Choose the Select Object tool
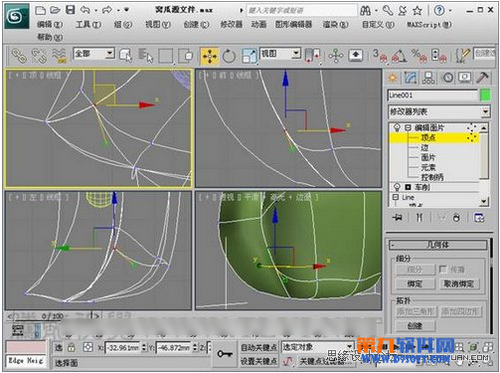 pyautogui.click(x=126, y=55)
